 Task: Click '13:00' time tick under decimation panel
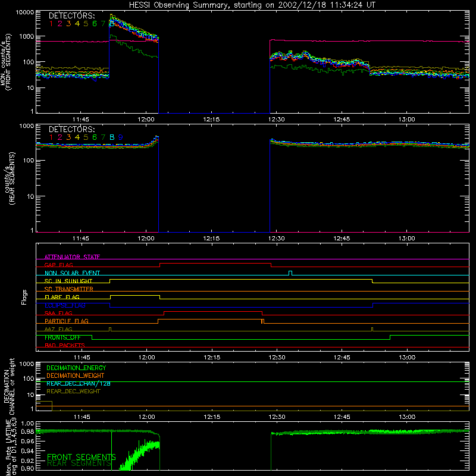pos(407,417)
